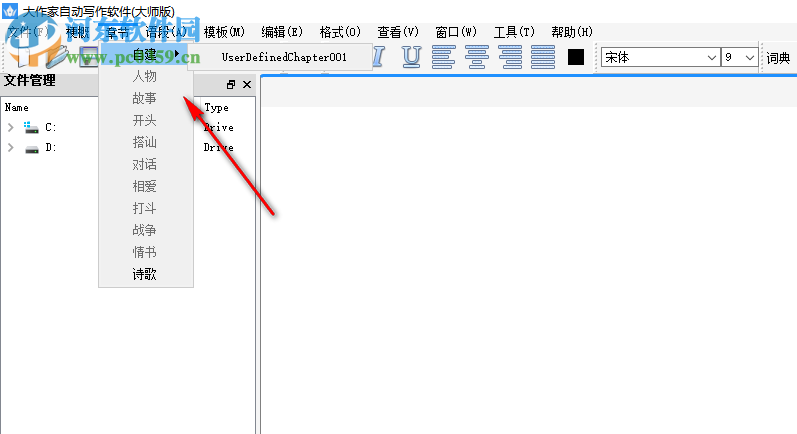This screenshot has height=434, width=797.
Task: Open the 格式(O) menu
Action: tap(340, 32)
